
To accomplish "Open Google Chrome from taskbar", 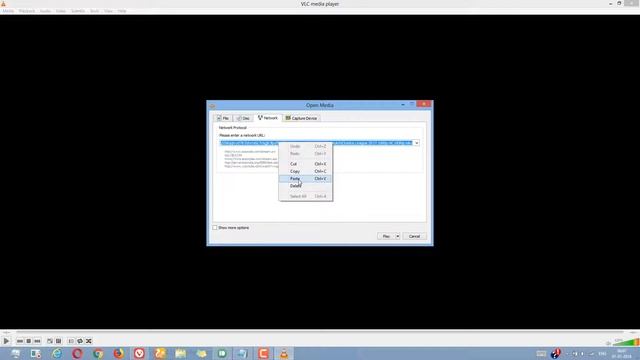I will [x=98, y=353].
